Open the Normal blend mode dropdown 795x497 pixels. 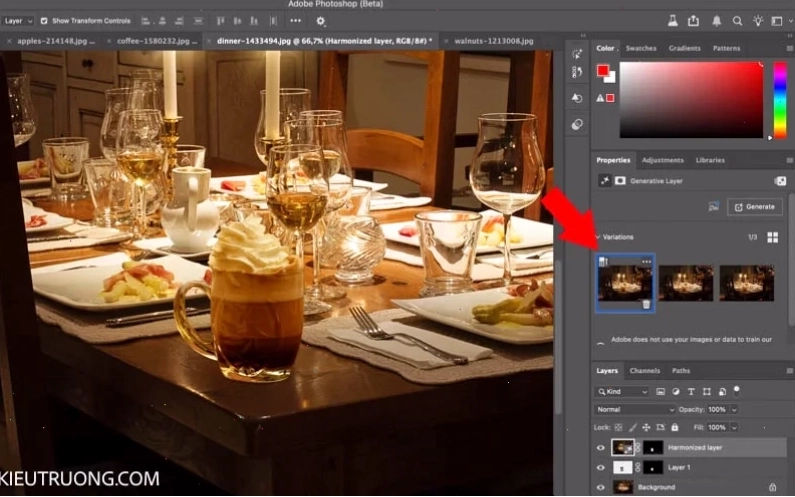635,409
